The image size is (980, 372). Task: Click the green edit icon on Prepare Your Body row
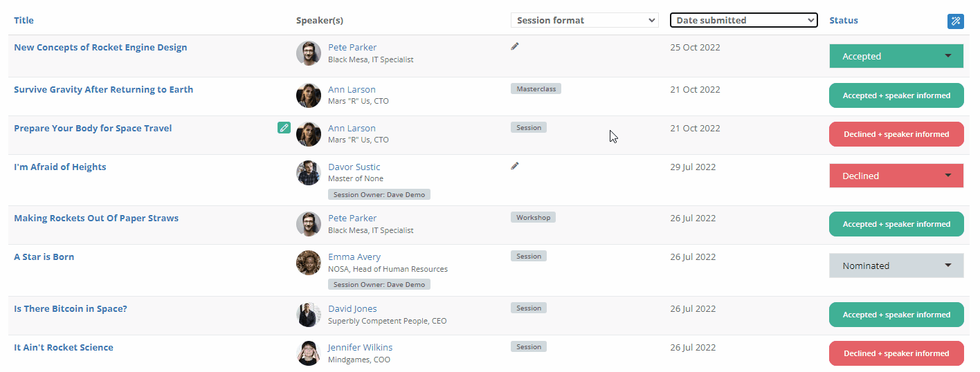[x=284, y=128]
